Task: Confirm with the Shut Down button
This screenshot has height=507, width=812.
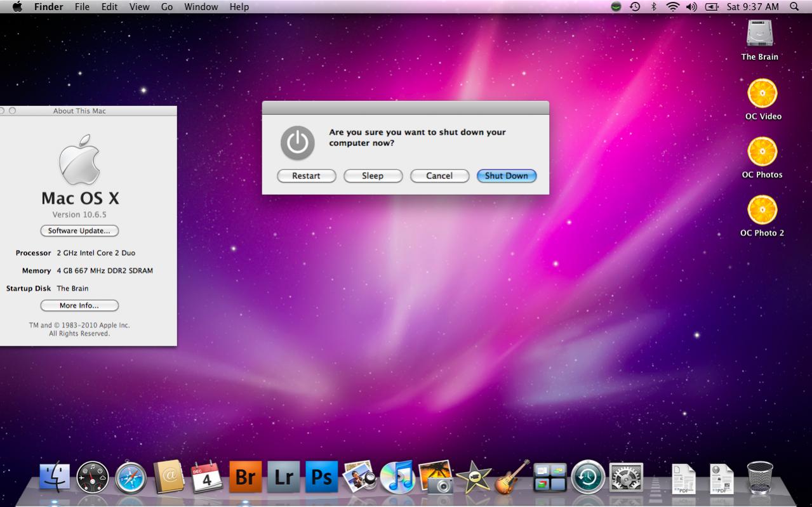Action: (x=507, y=176)
